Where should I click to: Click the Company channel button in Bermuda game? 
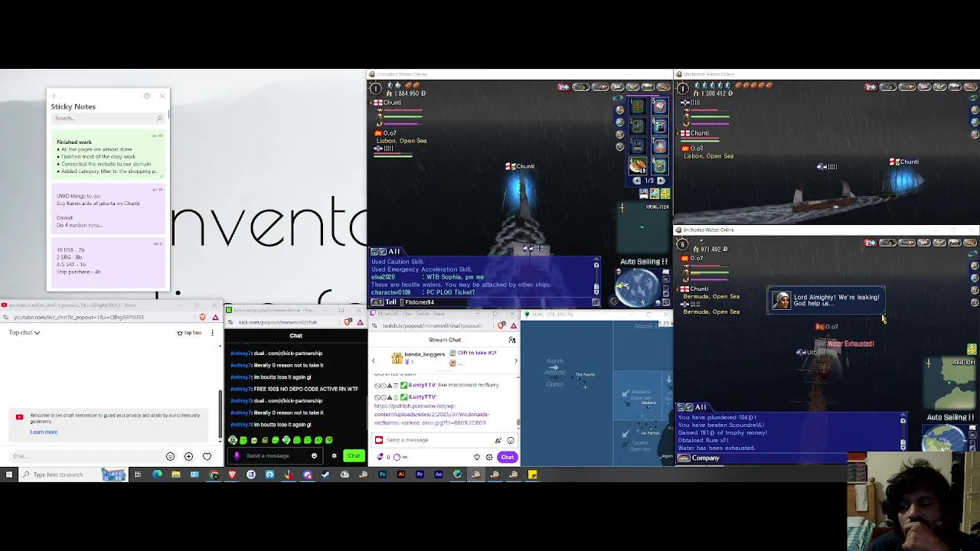coord(698,458)
